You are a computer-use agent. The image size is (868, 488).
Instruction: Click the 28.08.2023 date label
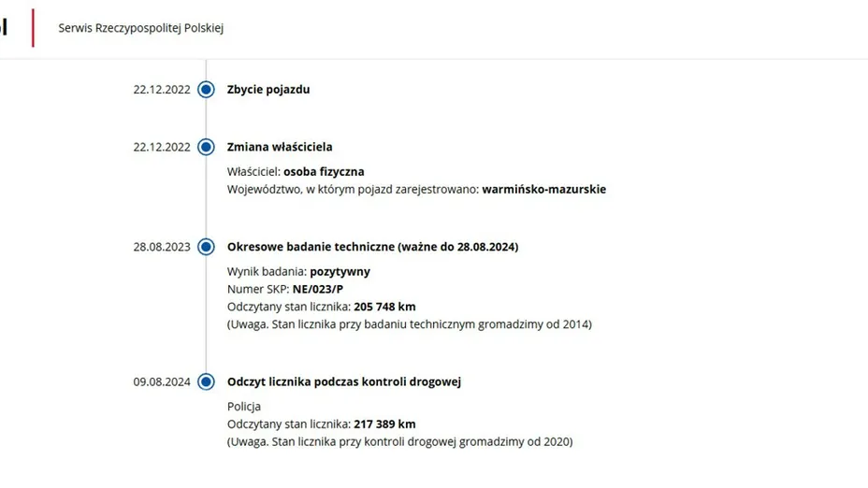click(162, 247)
